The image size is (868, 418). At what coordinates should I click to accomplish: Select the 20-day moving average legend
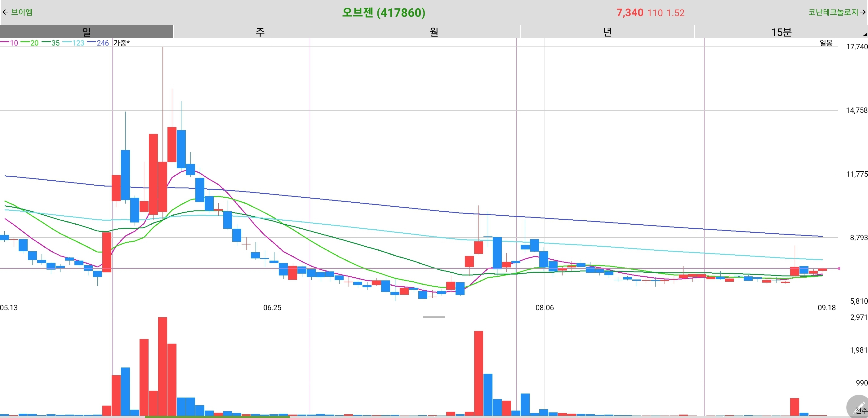tap(30, 43)
